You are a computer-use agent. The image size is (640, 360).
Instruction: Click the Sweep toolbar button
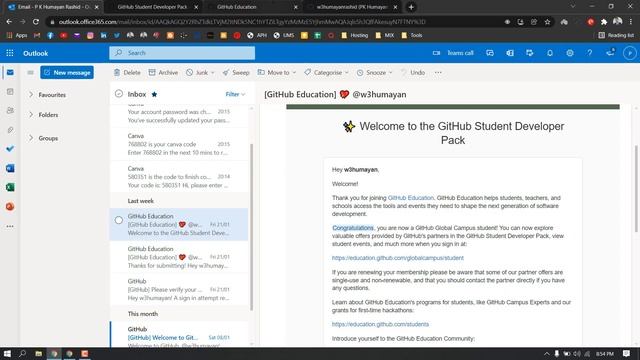tap(236, 73)
